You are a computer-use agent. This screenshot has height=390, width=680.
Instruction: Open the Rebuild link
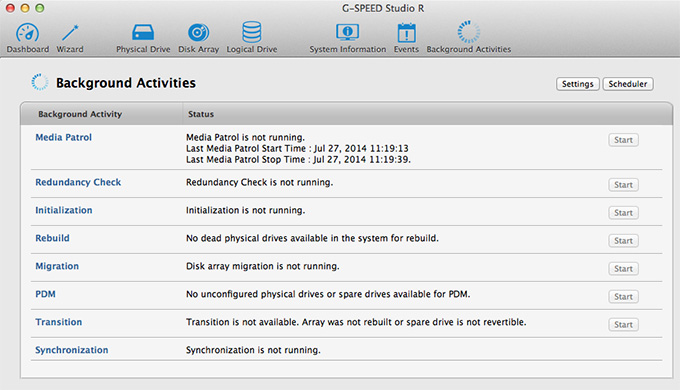click(52, 238)
